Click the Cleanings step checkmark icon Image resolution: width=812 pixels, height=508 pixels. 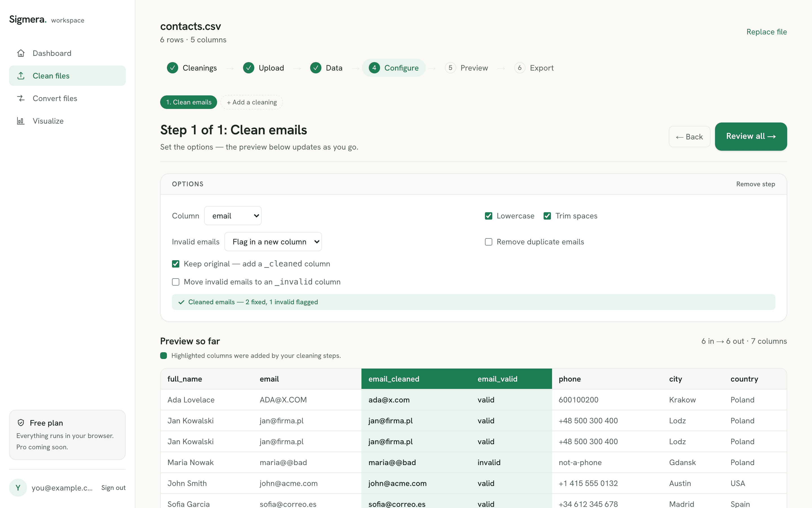click(x=173, y=68)
